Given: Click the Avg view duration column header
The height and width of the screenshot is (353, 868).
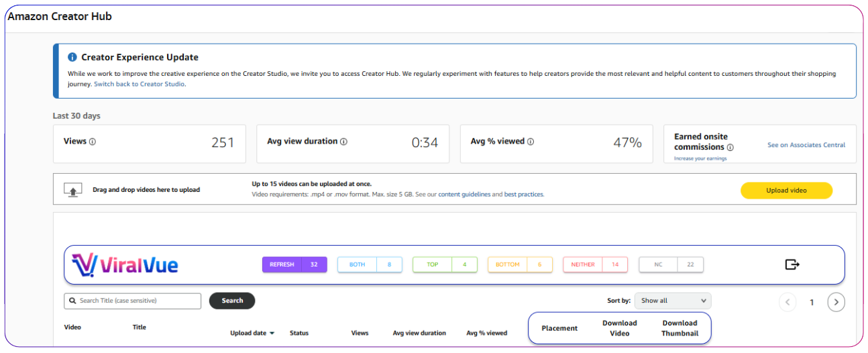Looking at the screenshot, I should point(419,333).
